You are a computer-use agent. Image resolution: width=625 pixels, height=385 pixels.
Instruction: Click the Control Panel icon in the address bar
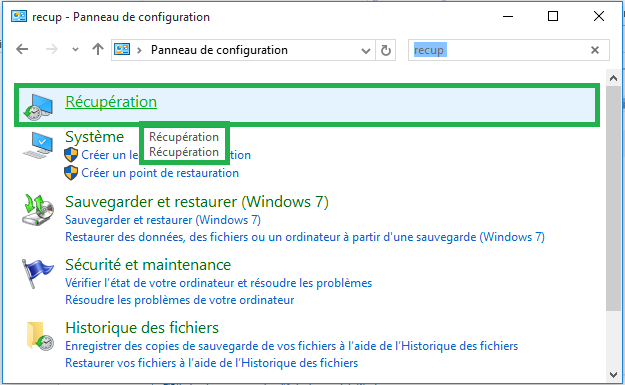[122, 49]
